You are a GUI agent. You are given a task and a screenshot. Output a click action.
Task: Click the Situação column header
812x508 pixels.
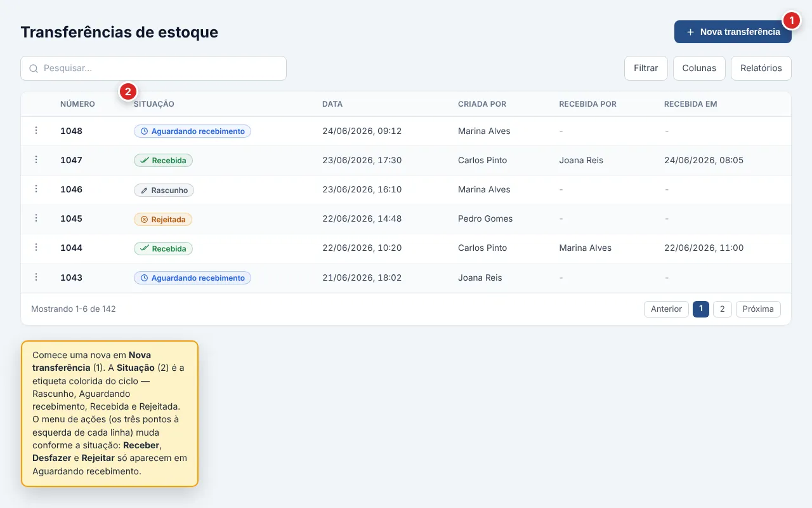[154, 104]
